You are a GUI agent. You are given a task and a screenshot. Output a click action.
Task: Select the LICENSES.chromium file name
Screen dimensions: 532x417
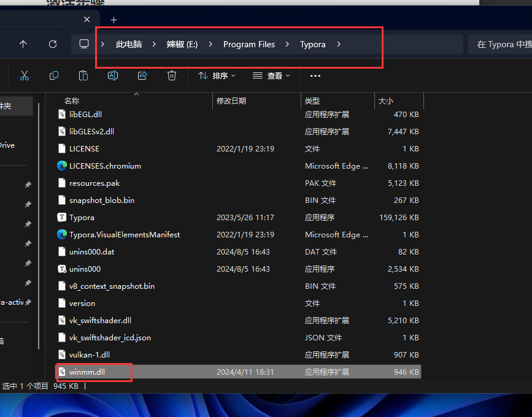pyautogui.click(x=105, y=166)
